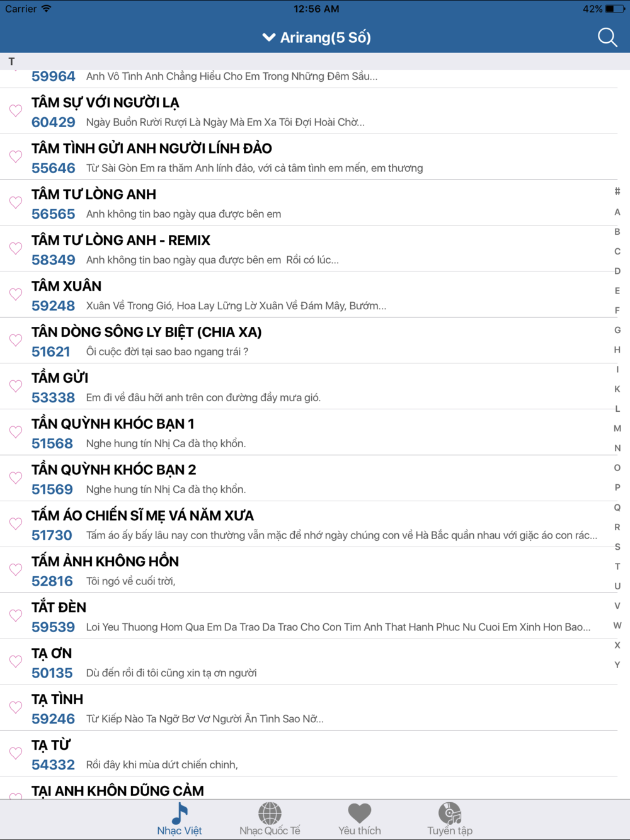630x840 pixels.
Task: Open the Tuyển tập collections tab
Action: pyautogui.click(x=450, y=819)
